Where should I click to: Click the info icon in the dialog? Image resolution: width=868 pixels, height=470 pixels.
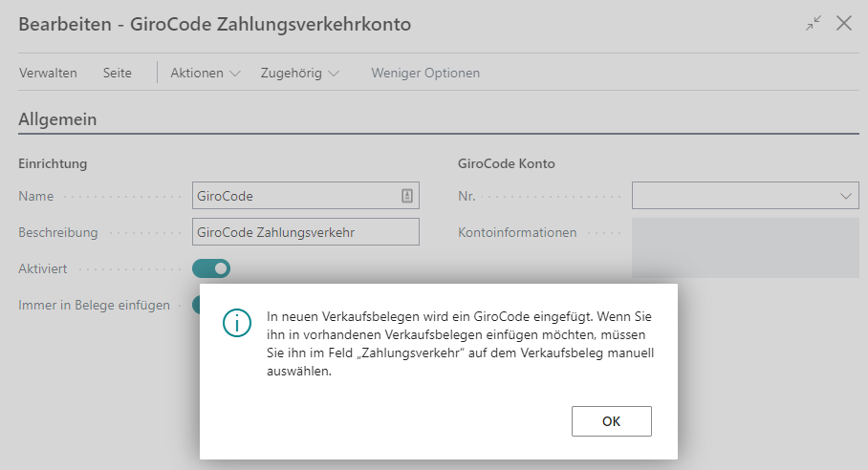pos(236,323)
